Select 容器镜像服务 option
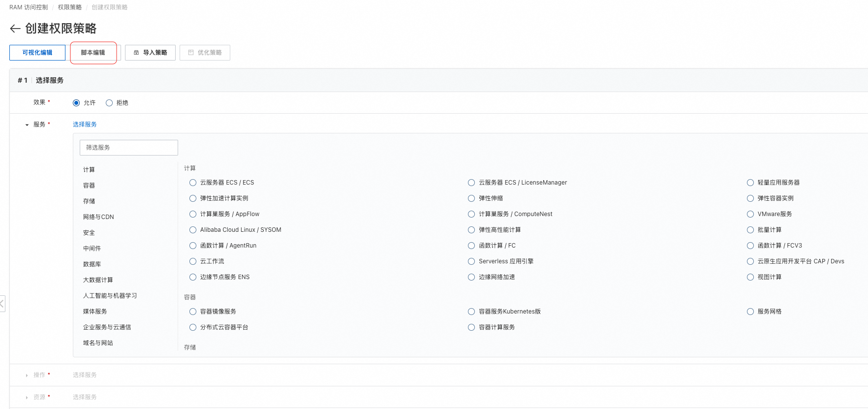Screen dimensions: 868x409 tap(193, 312)
